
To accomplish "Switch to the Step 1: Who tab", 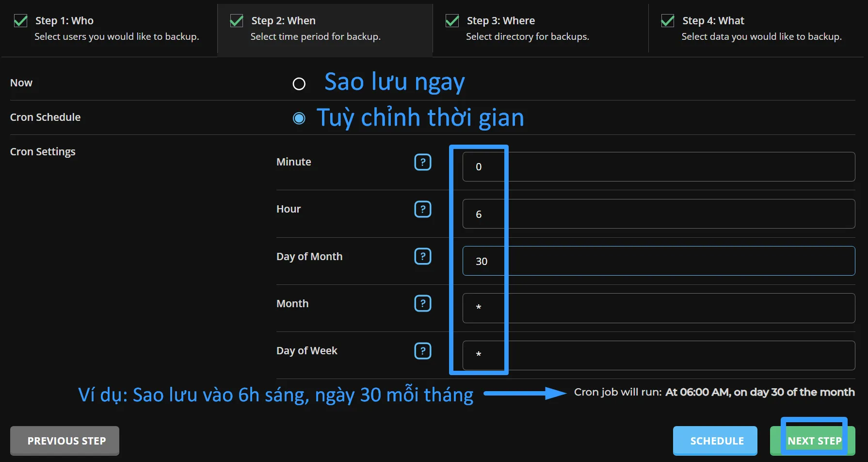I will coord(107,28).
